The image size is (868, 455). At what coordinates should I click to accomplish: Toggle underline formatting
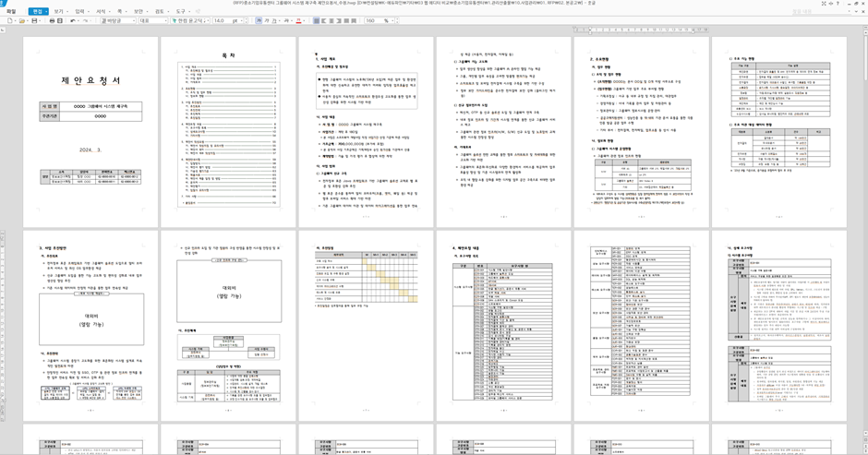(x=274, y=20)
